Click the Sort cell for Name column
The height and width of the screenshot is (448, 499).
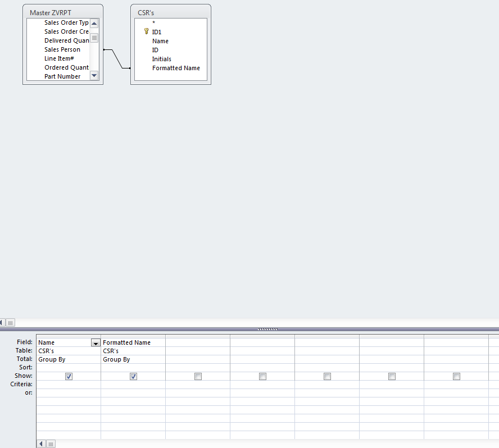(69, 368)
